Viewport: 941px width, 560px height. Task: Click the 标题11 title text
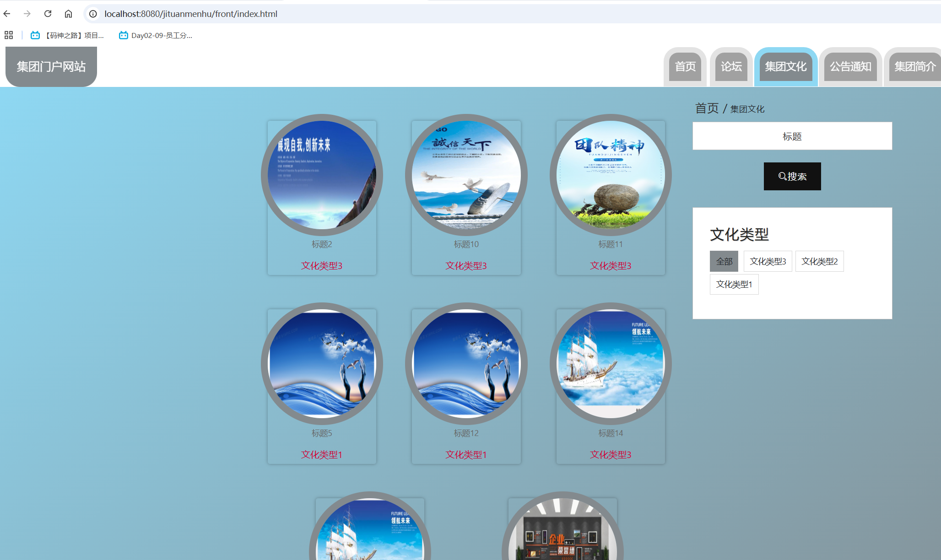coord(611,244)
